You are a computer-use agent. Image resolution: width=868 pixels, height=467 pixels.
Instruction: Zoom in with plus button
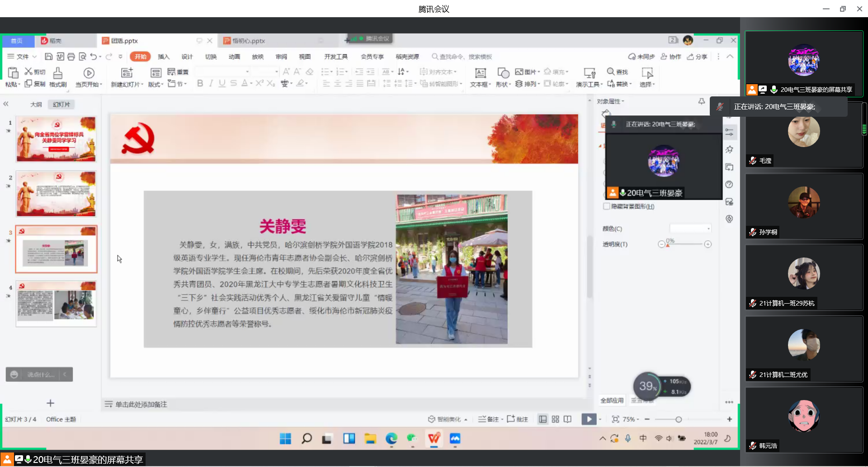pyautogui.click(x=729, y=419)
